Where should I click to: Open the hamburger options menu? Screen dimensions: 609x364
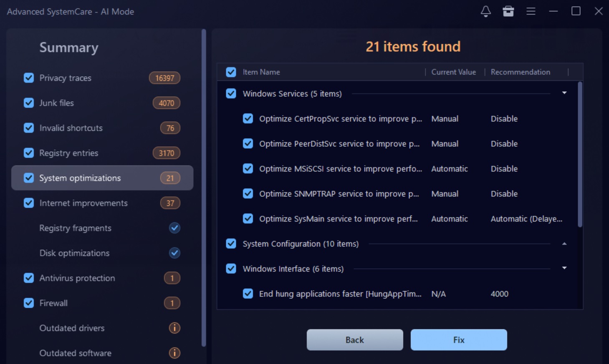point(531,11)
